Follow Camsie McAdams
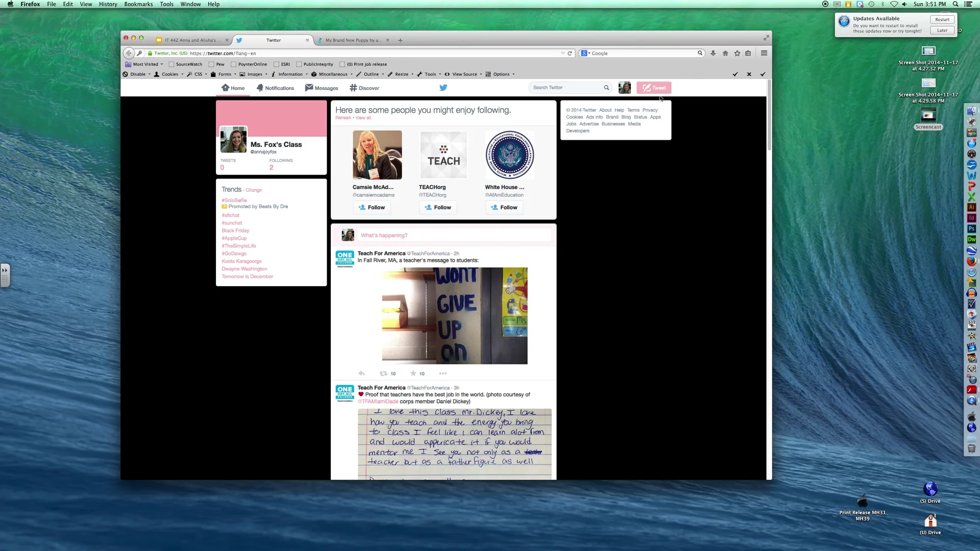The image size is (980, 551). coord(372,208)
